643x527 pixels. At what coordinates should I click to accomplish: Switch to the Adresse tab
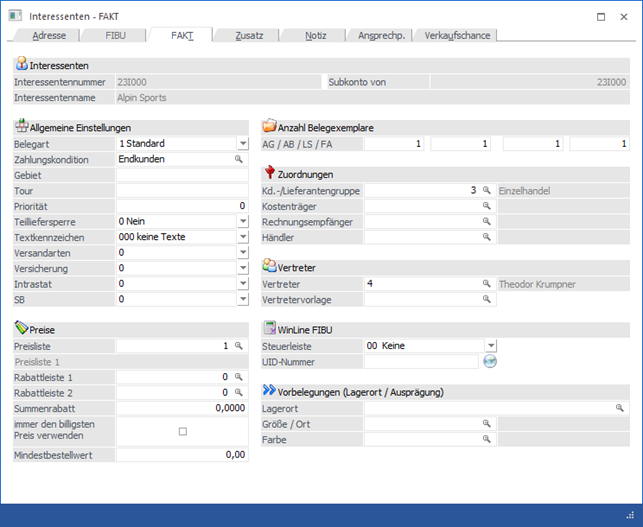tap(50, 35)
